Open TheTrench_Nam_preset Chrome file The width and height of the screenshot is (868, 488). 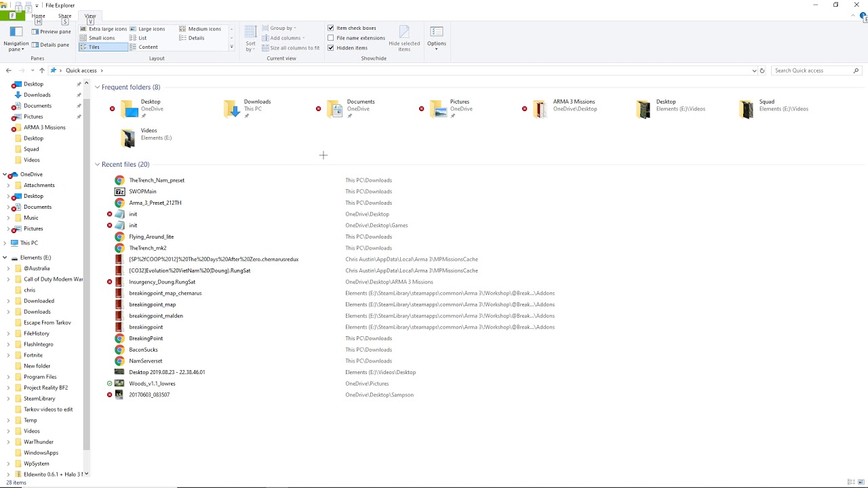coord(157,180)
